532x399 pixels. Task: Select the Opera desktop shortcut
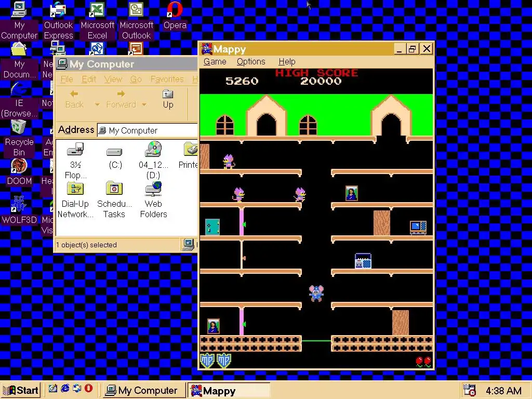pyautogui.click(x=175, y=16)
